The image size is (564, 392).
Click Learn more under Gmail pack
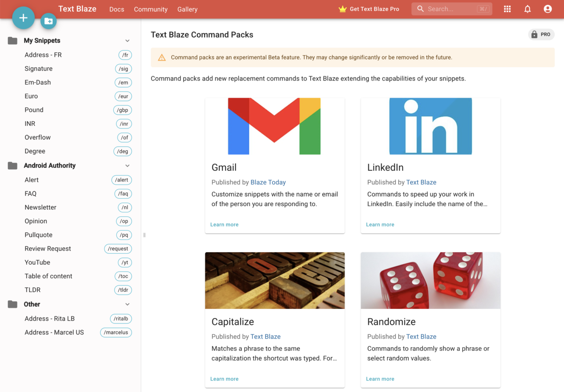(x=224, y=225)
